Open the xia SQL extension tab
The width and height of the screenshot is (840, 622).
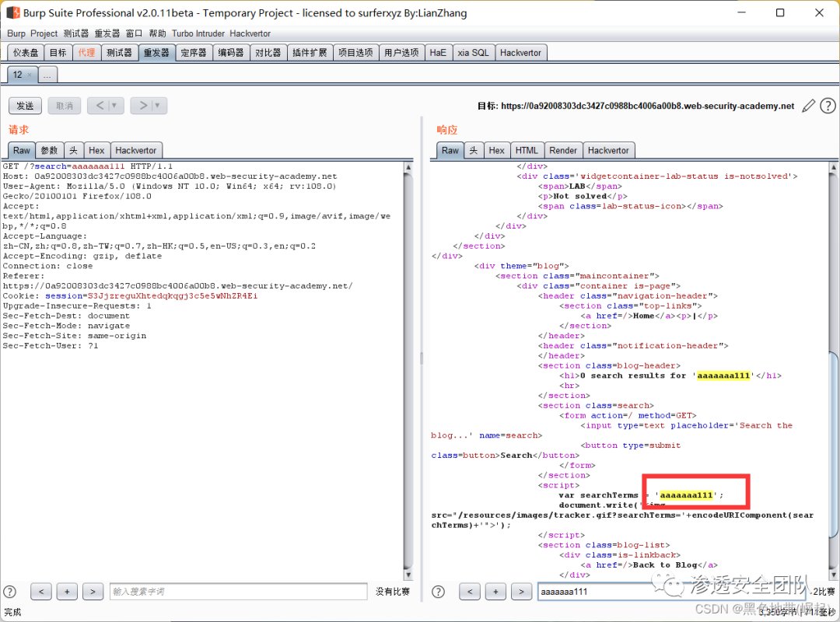click(473, 53)
